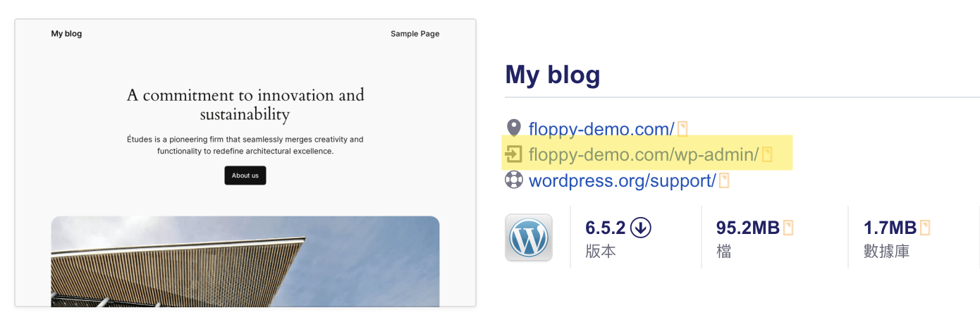Viewport: 980px width, 327px height.
Task: Click the small page icon beside 95.2MB
Action: coord(788,228)
